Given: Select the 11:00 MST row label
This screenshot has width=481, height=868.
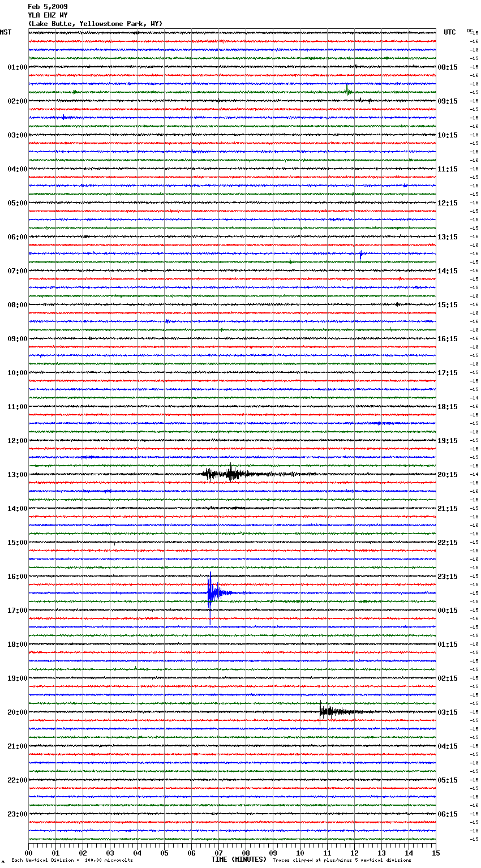Looking at the screenshot, I should pos(17,407).
